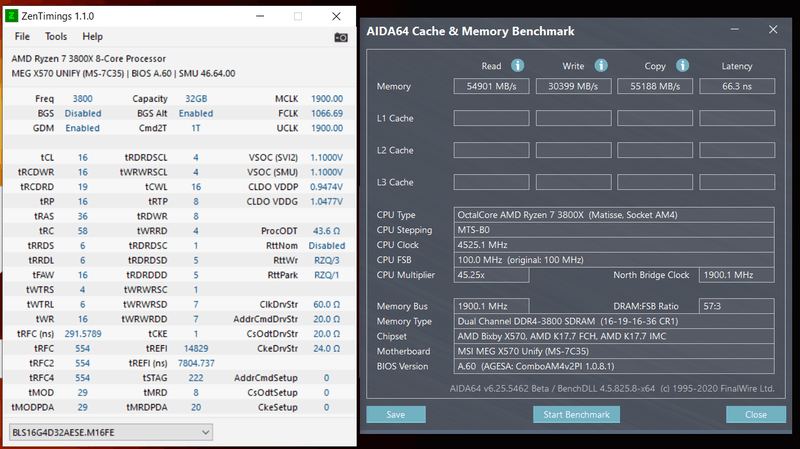The width and height of the screenshot is (800, 449).
Task: Click the Start Benchmark button
Action: click(577, 414)
